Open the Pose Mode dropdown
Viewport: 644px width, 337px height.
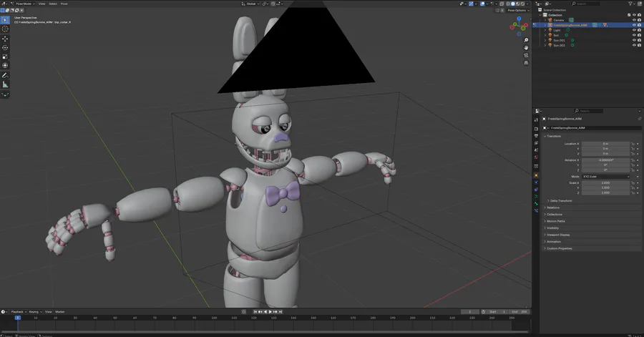[23, 4]
